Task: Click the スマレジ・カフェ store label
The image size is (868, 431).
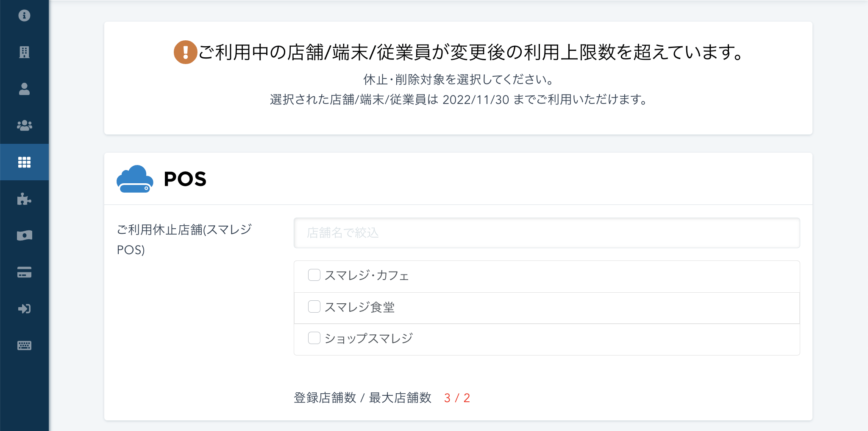Action: (x=367, y=276)
